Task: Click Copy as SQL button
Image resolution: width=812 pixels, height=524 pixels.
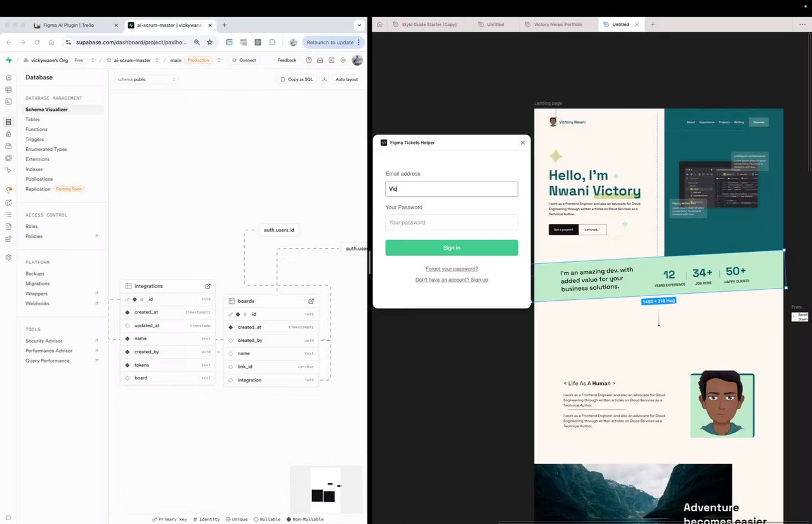Action: tap(297, 79)
